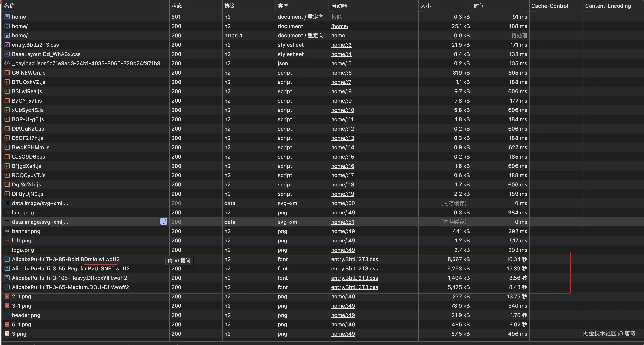Image resolution: width=644 pixels, height=345 pixels.
Task: Open the home/:19 initiator link
Action: (342, 194)
